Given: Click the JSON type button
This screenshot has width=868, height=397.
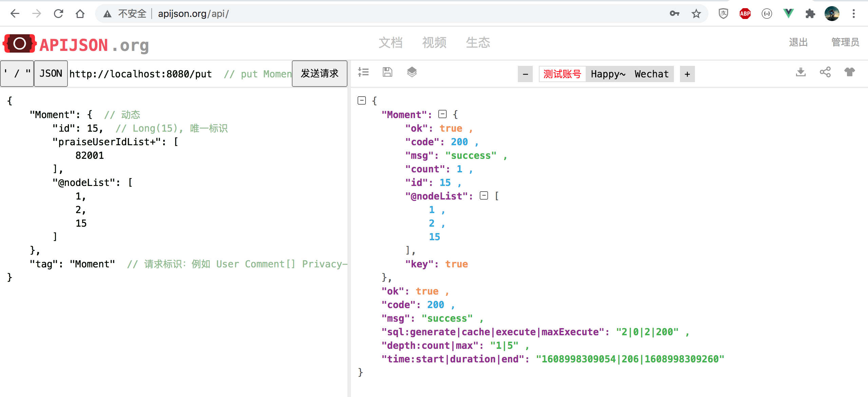Looking at the screenshot, I should coord(51,74).
